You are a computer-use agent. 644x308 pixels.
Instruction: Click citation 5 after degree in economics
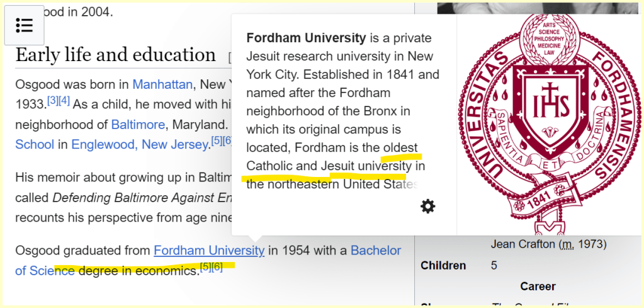[x=205, y=267]
